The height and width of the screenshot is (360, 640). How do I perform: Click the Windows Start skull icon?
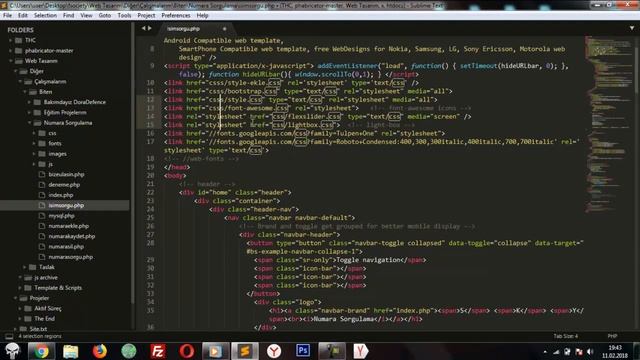13,351
